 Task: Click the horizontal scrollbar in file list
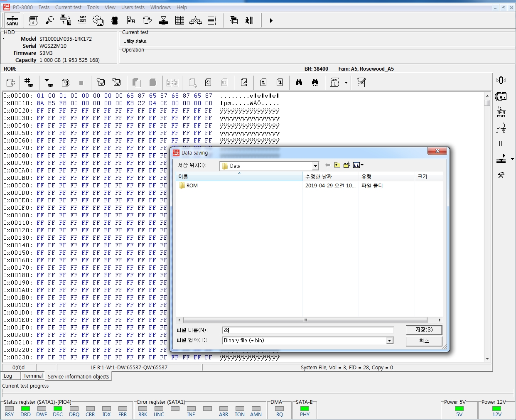pos(305,320)
